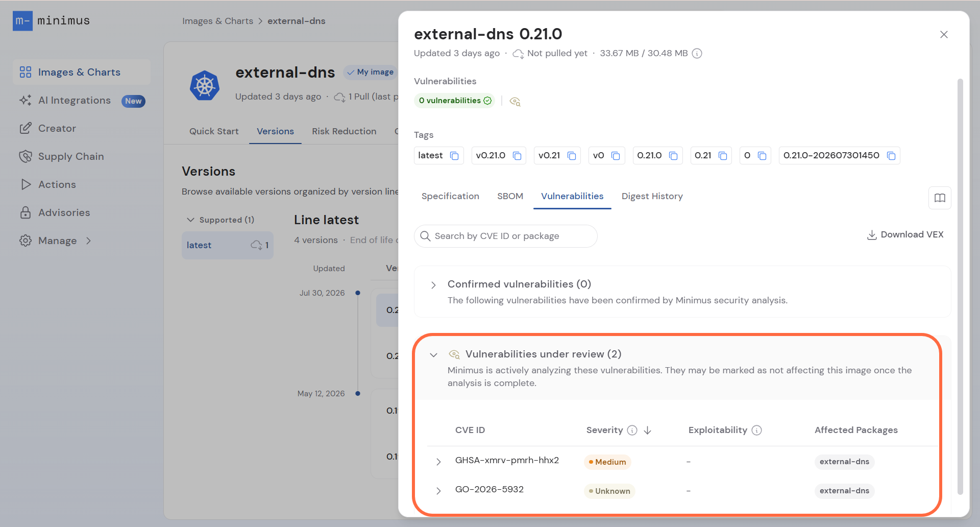Viewport: 980px width, 527px height.
Task: Click the GHSA-xmrv-pmrh-hhx2 CVE ID
Action: [507, 460]
